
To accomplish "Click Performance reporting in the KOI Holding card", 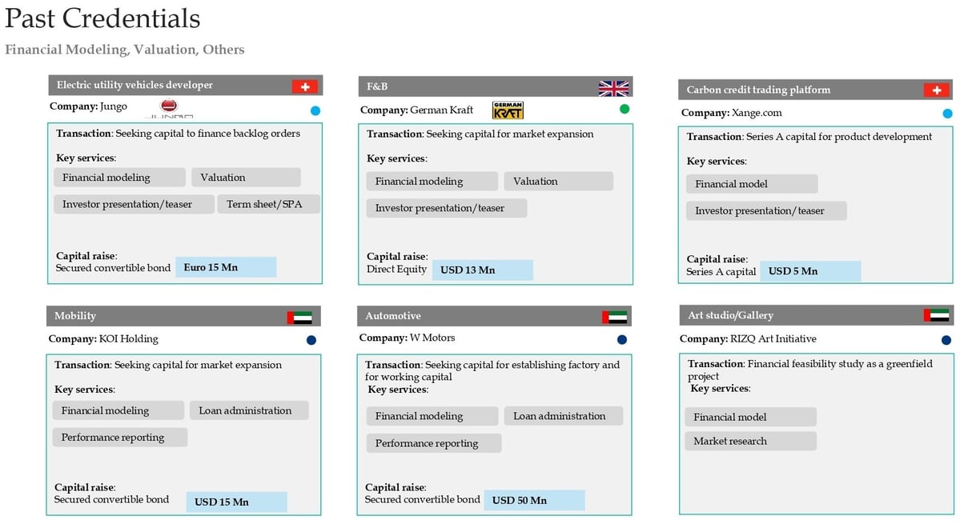I will pos(120,438).
